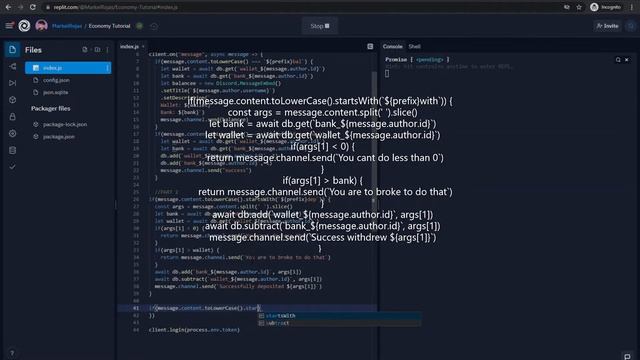Go forward using the browser forward arrow
This screenshot has height=360, width=640.
(20, 7)
